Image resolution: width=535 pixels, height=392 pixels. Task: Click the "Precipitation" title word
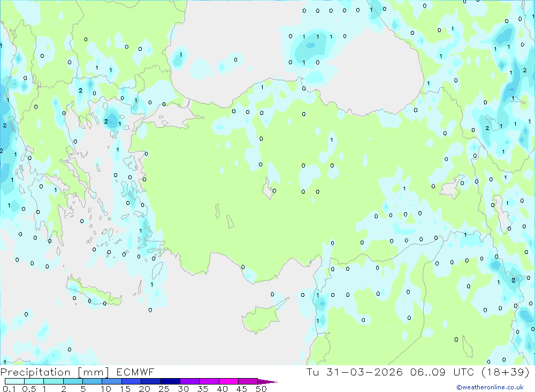[x=35, y=372]
